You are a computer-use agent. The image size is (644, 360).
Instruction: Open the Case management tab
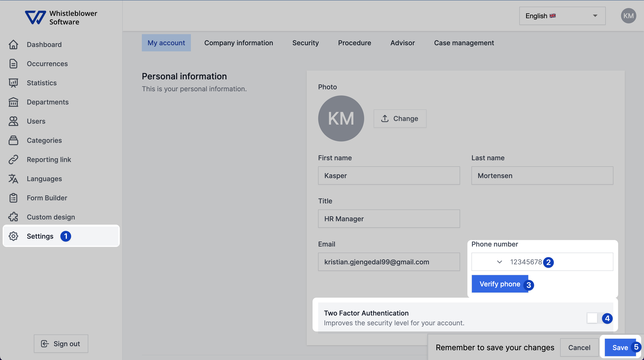[x=464, y=43]
